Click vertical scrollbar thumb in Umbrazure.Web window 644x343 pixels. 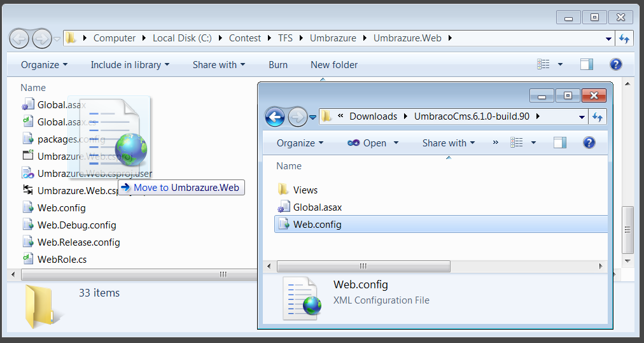tap(627, 230)
